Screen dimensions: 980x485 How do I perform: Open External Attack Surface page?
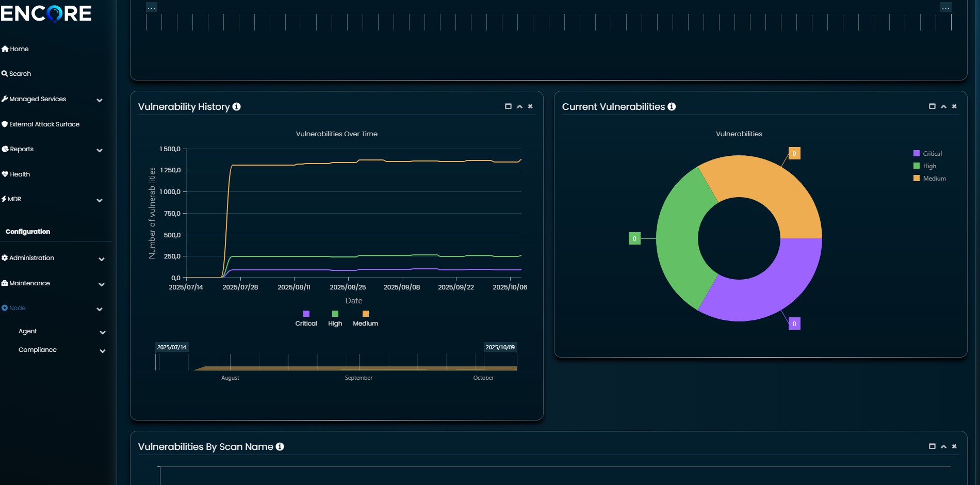[x=44, y=124]
